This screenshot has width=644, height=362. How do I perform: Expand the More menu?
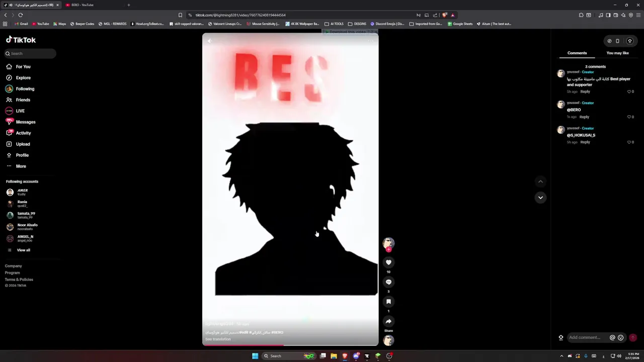(x=16, y=166)
